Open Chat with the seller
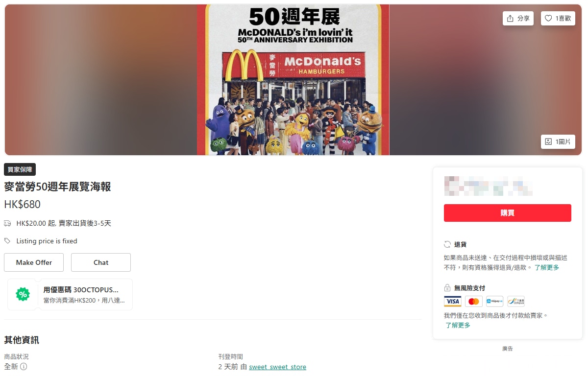 [x=101, y=262]
